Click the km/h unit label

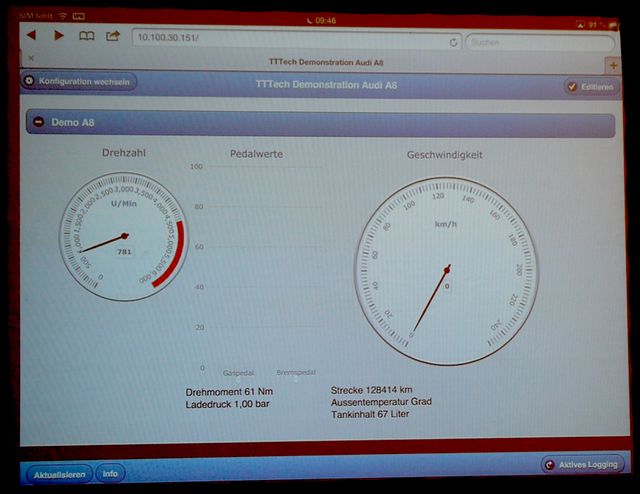[446, 224]
